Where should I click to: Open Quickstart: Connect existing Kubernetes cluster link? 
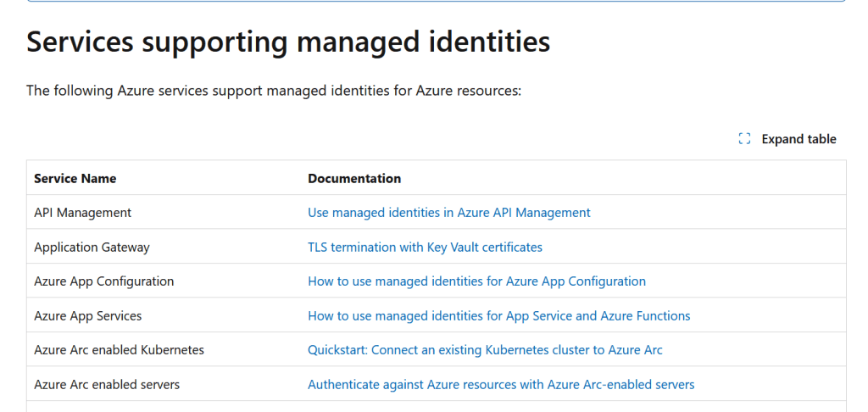[485, 350]
